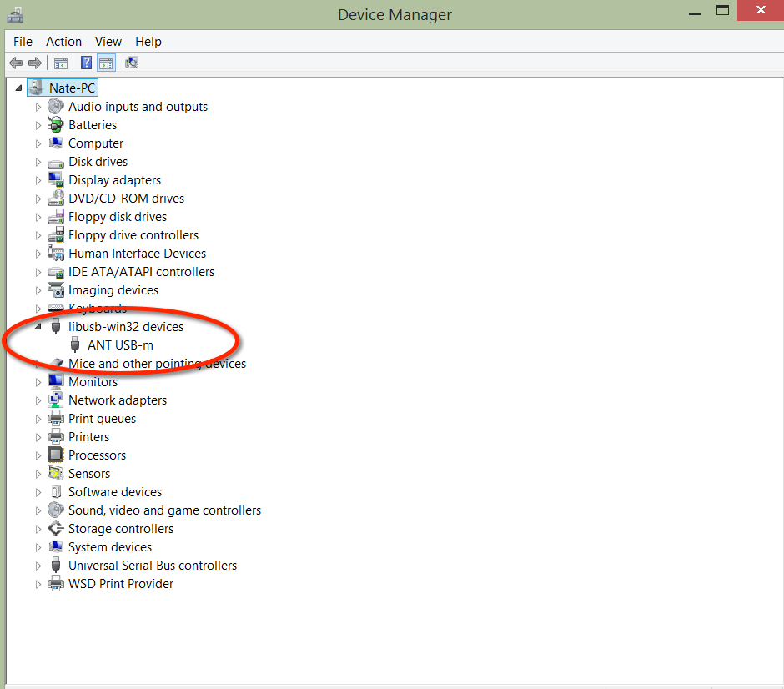Screen dimensions: 784x689
Task: Expand the IDE ATA/ATAPI controllers arrow
Action: coord(38,272)
